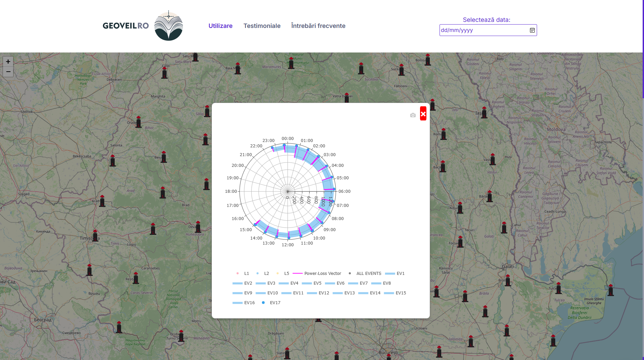The image size is (644, 360).
Task: Open the calendar date picker icon
Action: coord(532,30)
